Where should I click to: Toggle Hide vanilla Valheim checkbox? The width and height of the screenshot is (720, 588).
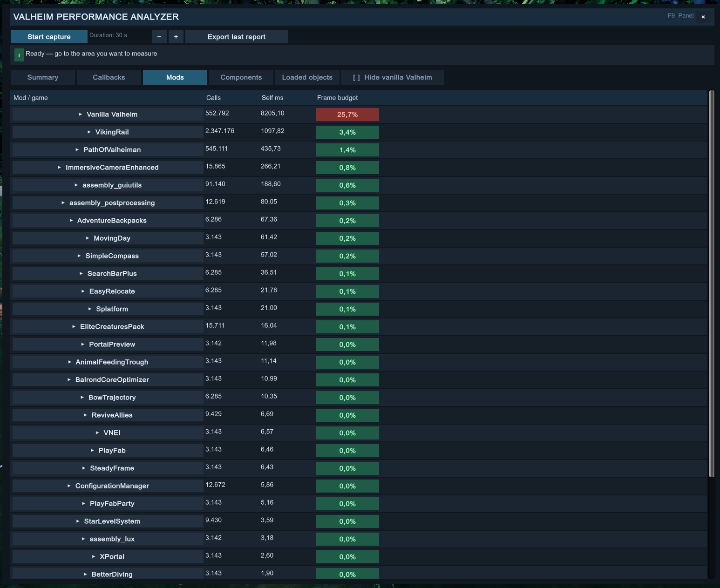tap(393, 77)
